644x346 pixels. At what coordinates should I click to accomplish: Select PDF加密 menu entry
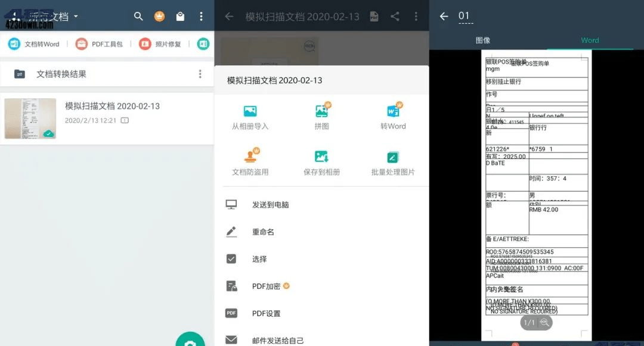click(321, 286)
